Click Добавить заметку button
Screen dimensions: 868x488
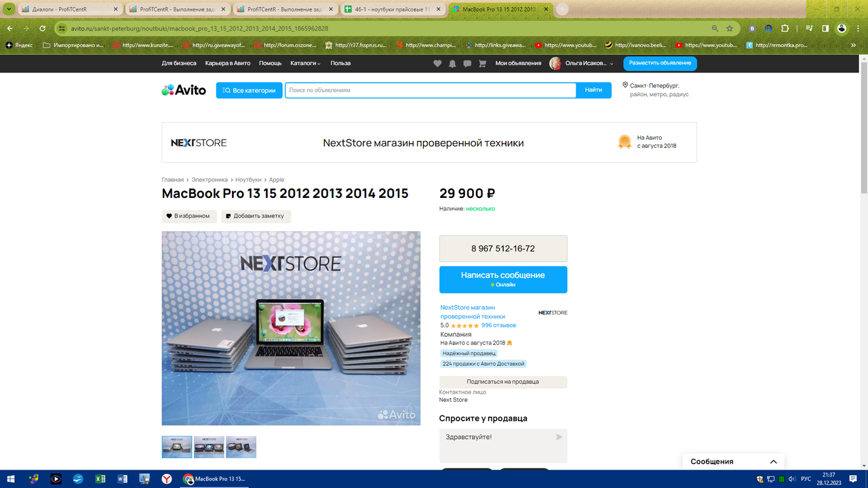(256, 216)
